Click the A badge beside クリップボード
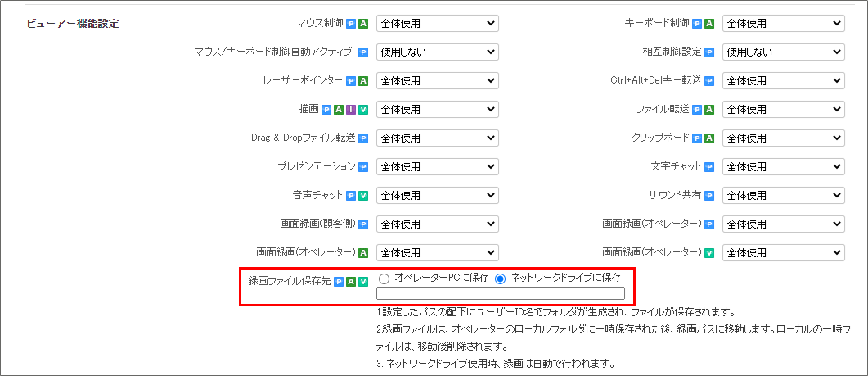The height and width of the screenshot is (376, 868). pos(709,138)
